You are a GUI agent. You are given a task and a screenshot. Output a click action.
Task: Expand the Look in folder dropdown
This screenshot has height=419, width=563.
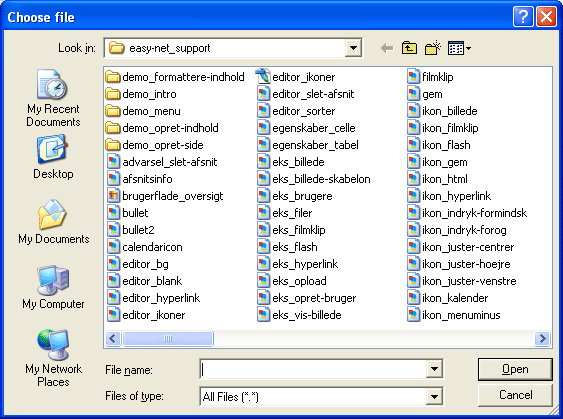point(353,48)
